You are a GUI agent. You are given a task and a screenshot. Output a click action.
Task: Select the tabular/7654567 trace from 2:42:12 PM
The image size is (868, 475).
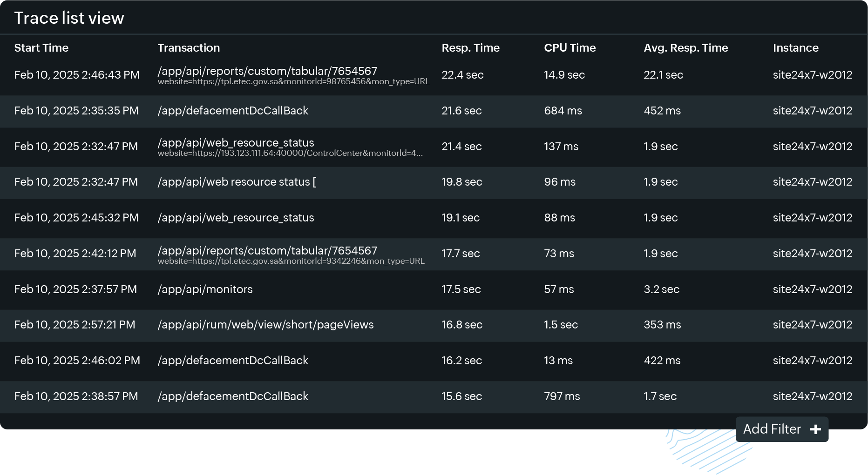pos(267,250)
